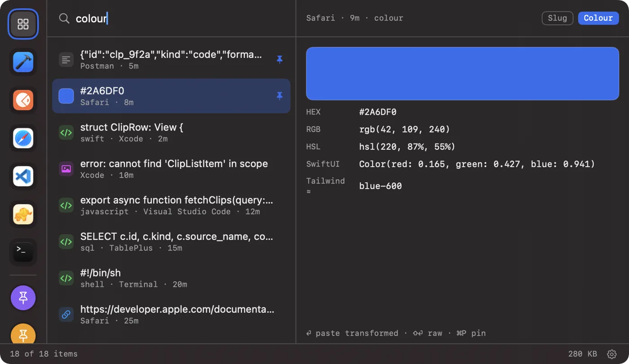The width and height of the screenshot is (629, 364).
Task: Select the export async function fetchClips clip
Action: [x=171, y=205]
